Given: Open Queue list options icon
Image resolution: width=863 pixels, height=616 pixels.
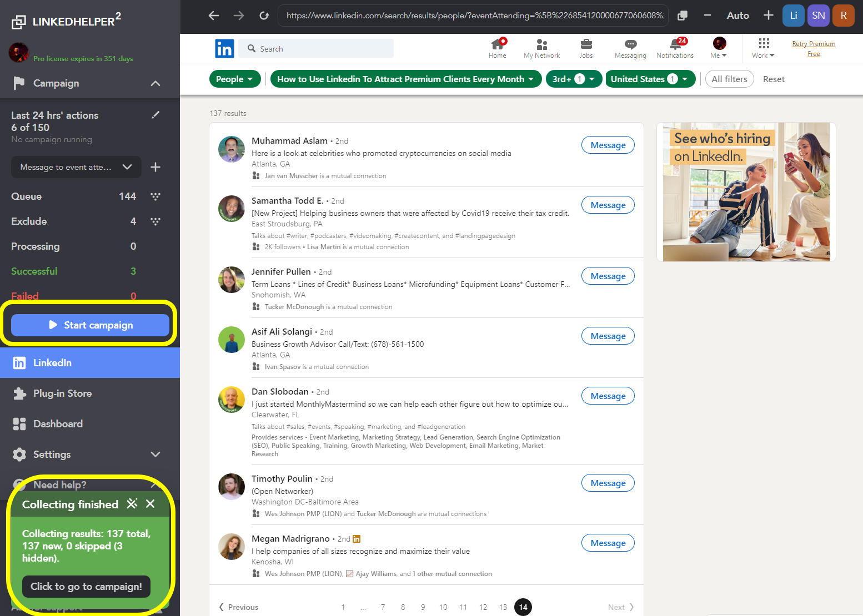Looking at the screenshot, I should (x=155, y=196).
